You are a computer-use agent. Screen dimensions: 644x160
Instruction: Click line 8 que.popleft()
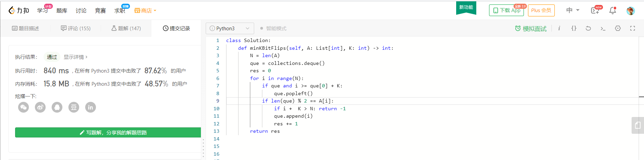[293, 93]
